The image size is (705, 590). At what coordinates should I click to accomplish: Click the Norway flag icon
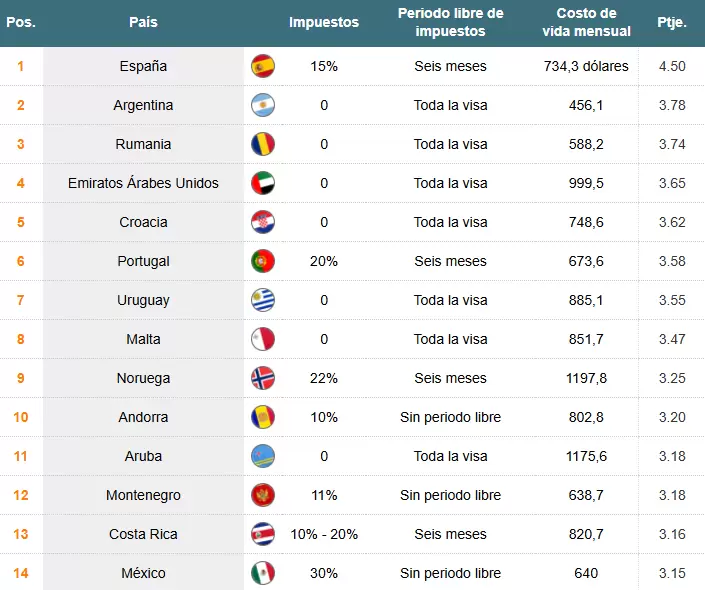tap(263, 379)
